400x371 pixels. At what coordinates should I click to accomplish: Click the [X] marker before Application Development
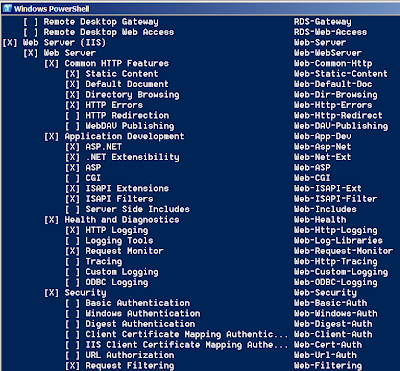(x=51, y=136)
